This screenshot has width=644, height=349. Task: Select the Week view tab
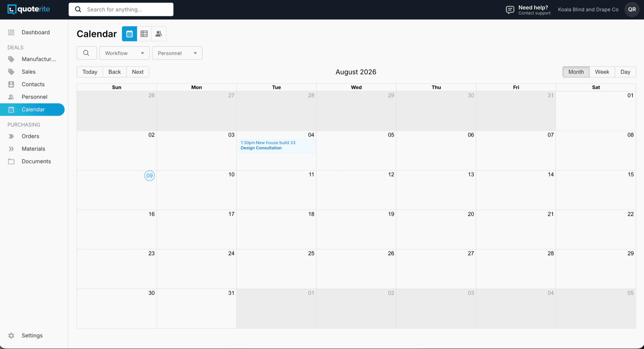click(602, 72)
